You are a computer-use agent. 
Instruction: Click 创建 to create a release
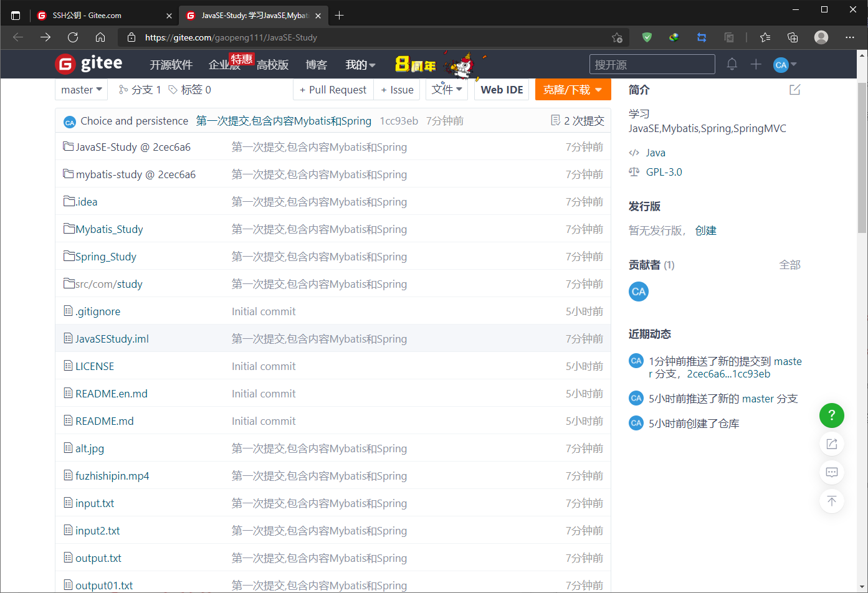706,230
